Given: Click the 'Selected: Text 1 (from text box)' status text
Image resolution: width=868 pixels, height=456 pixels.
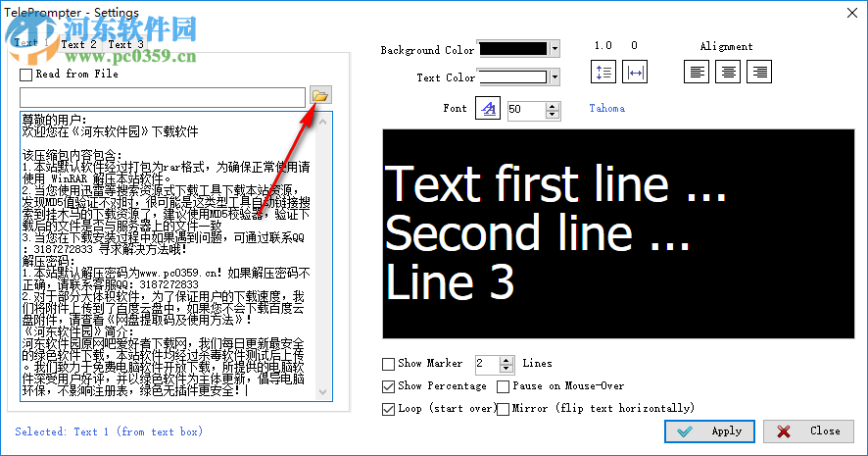Looking at the screenshot, I should click(109, 431).
